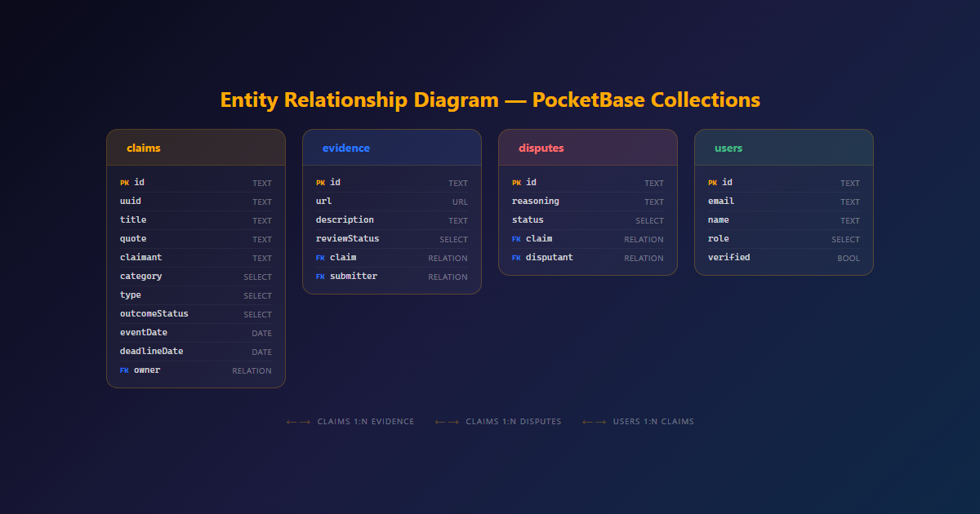Click the FK badge beside submitter
Screen dimensions: 980x514
320,277
